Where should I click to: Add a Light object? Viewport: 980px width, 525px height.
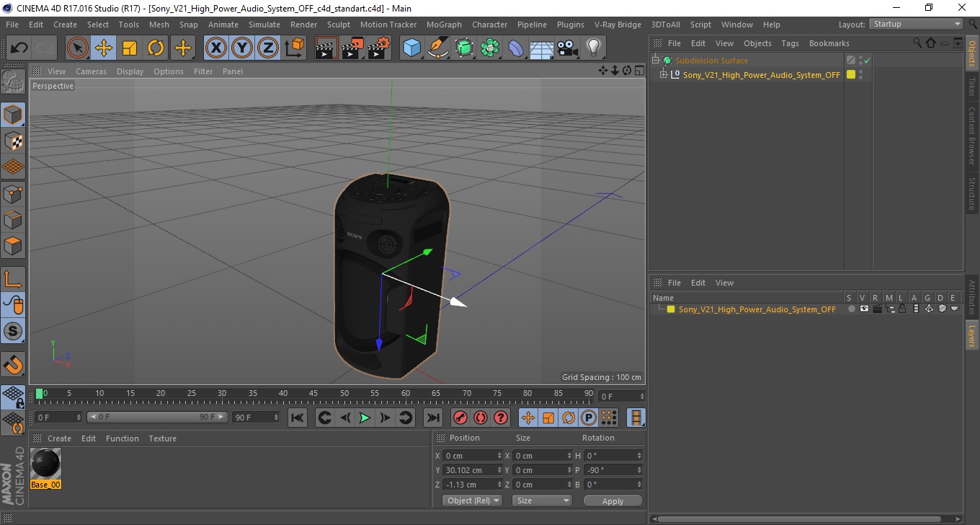[x=594, y=48]
